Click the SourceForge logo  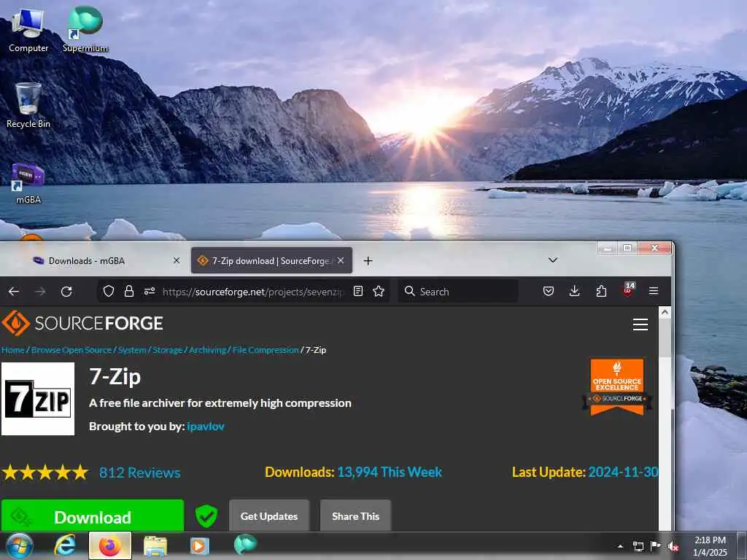click(x=82, y=323)
